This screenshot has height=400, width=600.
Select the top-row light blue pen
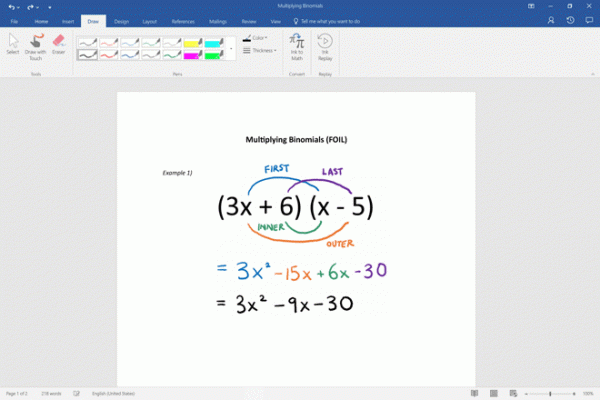(130, 42)
